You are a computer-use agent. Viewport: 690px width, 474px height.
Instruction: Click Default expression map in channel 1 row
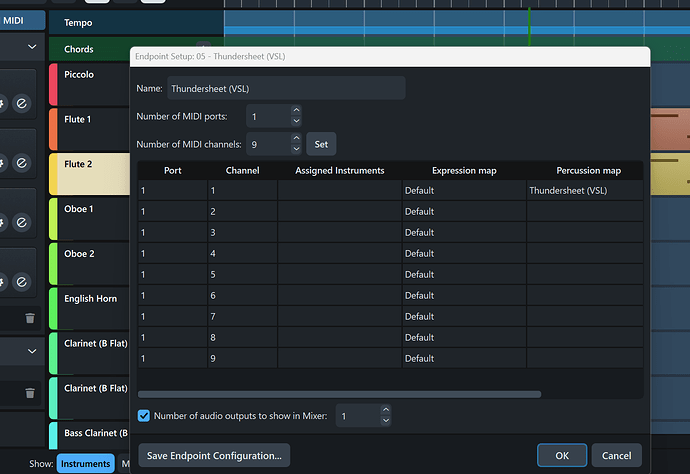click(464, 190)
